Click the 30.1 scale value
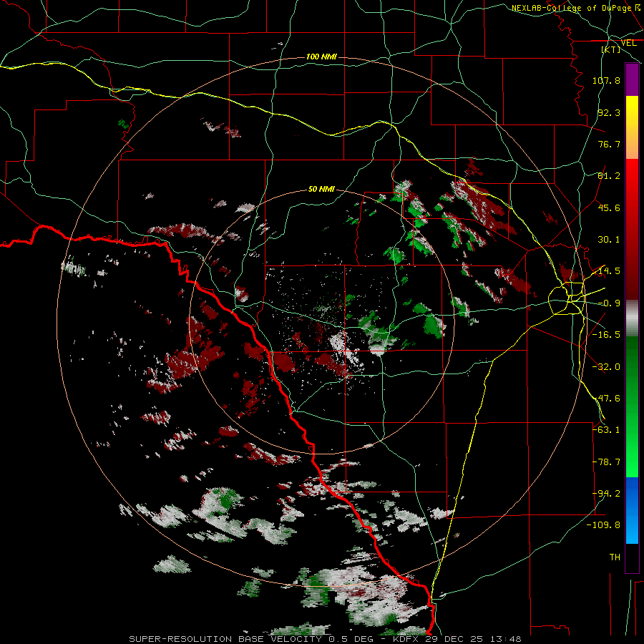 pyautogui.click(x=609, y=240)
